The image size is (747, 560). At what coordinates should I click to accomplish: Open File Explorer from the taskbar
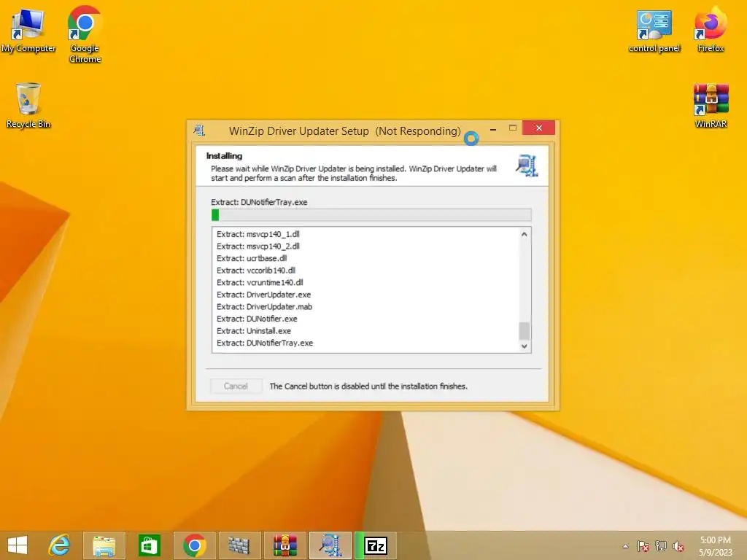click(x=104, y=545)
